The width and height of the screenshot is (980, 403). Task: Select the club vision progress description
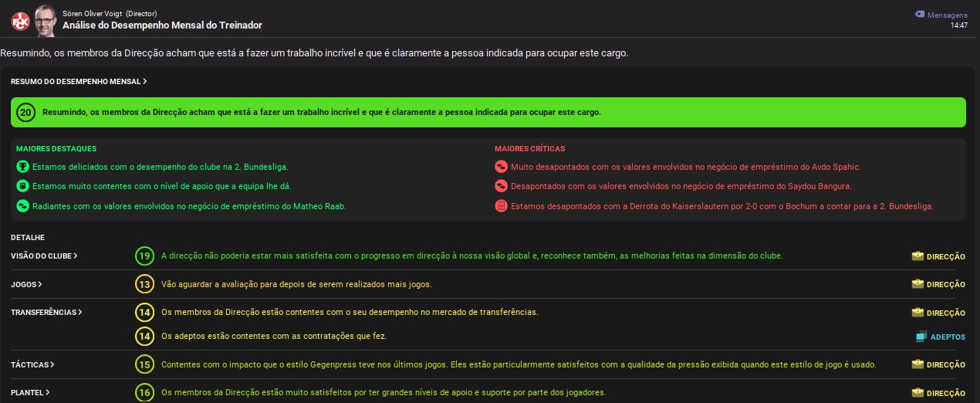[471, 256]
